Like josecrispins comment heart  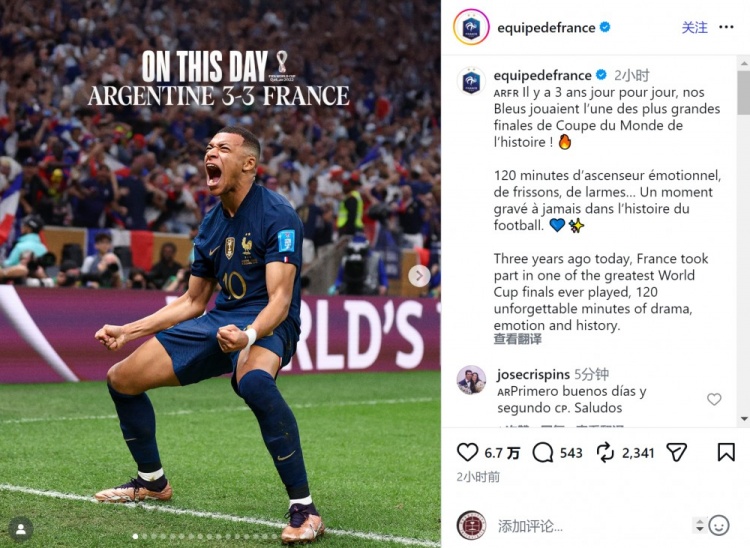pyautogui.click(x=714, y=399)
